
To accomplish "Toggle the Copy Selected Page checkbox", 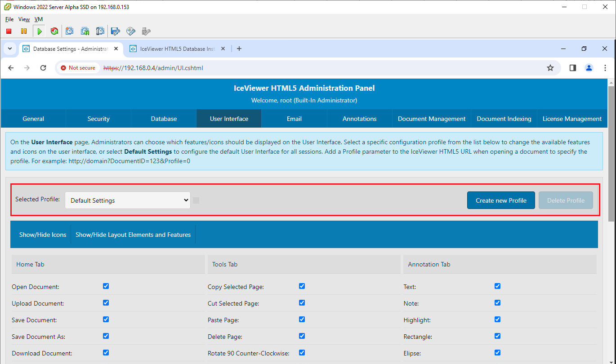I will coord(302,286).
